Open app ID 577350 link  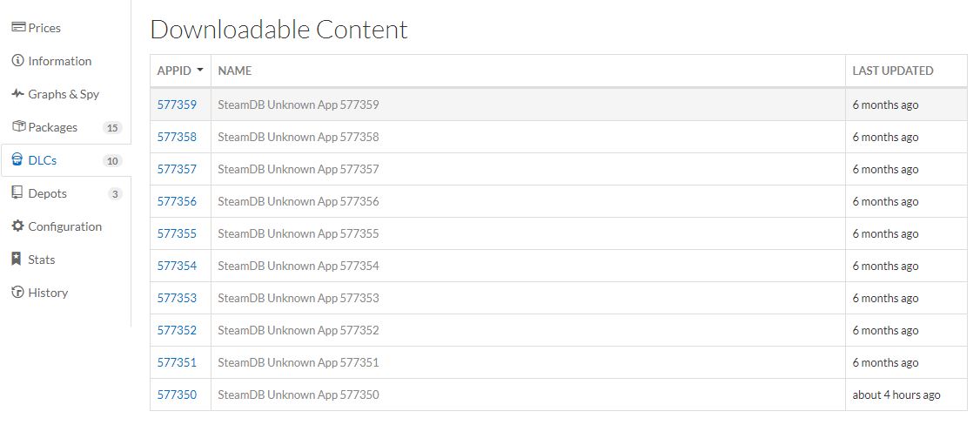click(x=177, y=395)
